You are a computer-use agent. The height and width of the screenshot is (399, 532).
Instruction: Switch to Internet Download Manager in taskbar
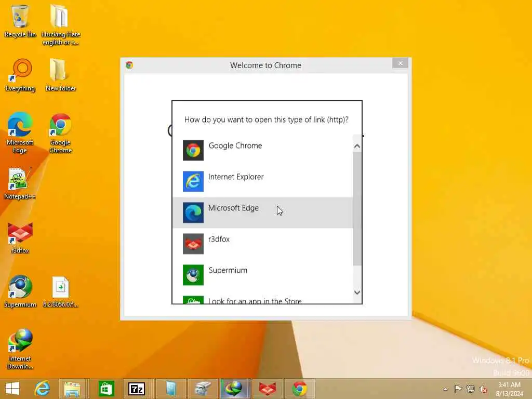click(x=234, y=389)
